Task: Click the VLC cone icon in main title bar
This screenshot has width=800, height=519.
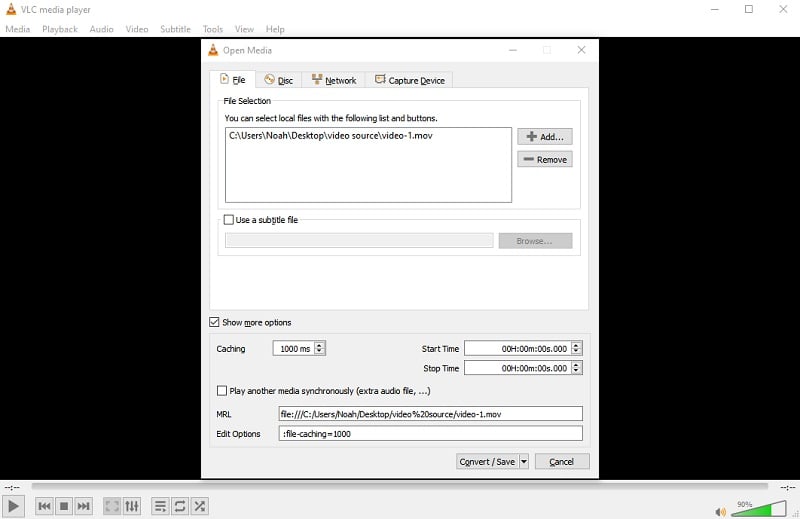Action: click(x=11, y=9)
